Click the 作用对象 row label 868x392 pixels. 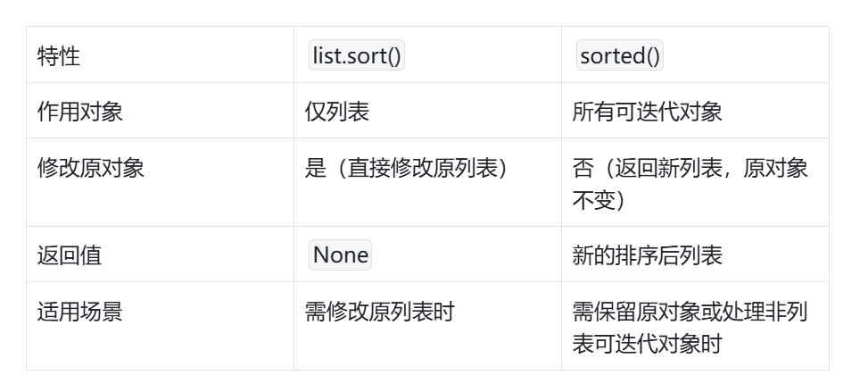[80, 112]
